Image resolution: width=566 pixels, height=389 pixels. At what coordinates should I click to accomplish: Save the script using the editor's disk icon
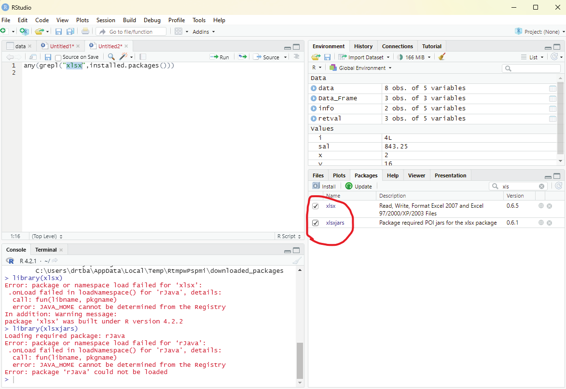[48, 57]
